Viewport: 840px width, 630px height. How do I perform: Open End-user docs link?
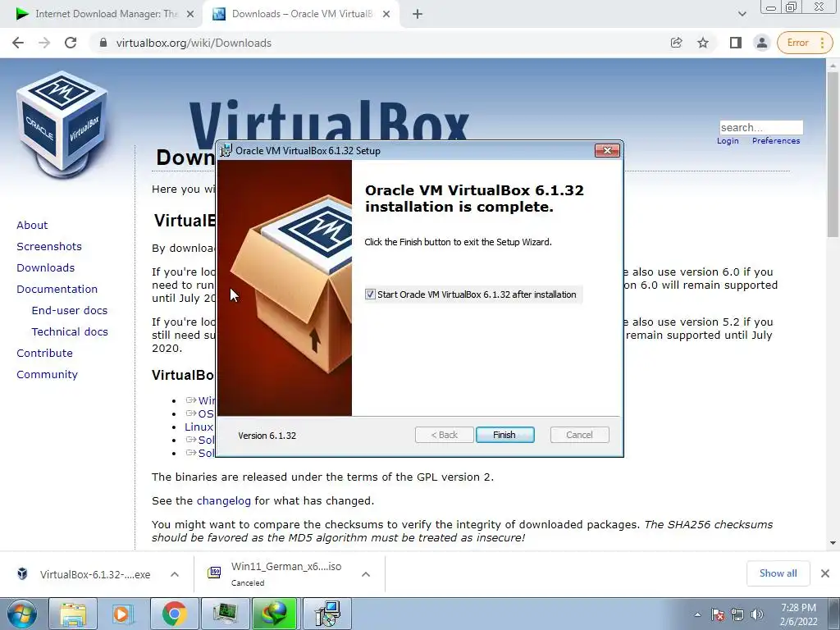click(70, 311)
